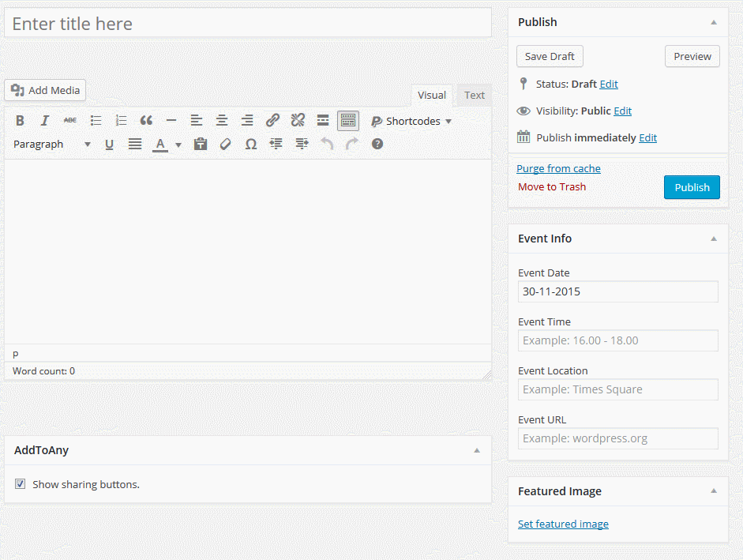
Task: Toggle the toolbar kitchen sink button
Action: point(348,121)
